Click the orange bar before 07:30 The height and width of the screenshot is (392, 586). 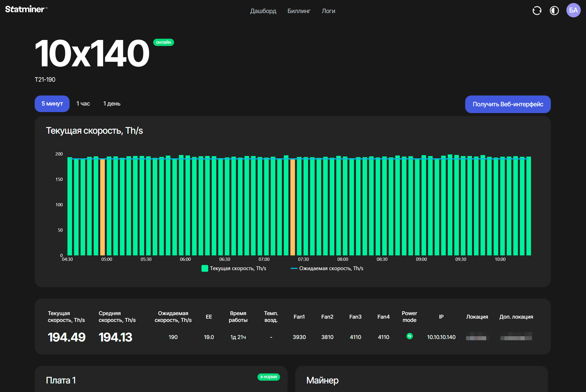point(293,207)
